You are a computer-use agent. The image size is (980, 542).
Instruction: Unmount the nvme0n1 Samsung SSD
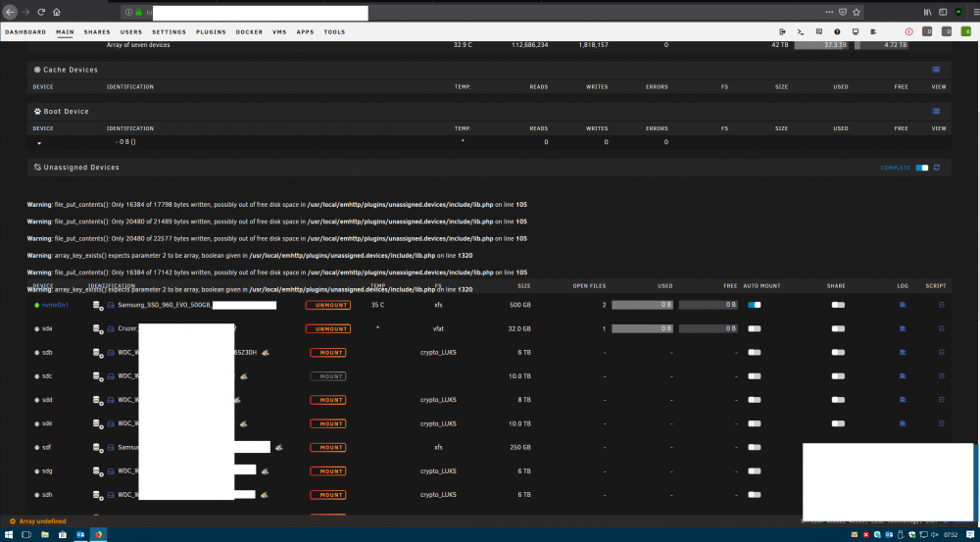point(328,305)
